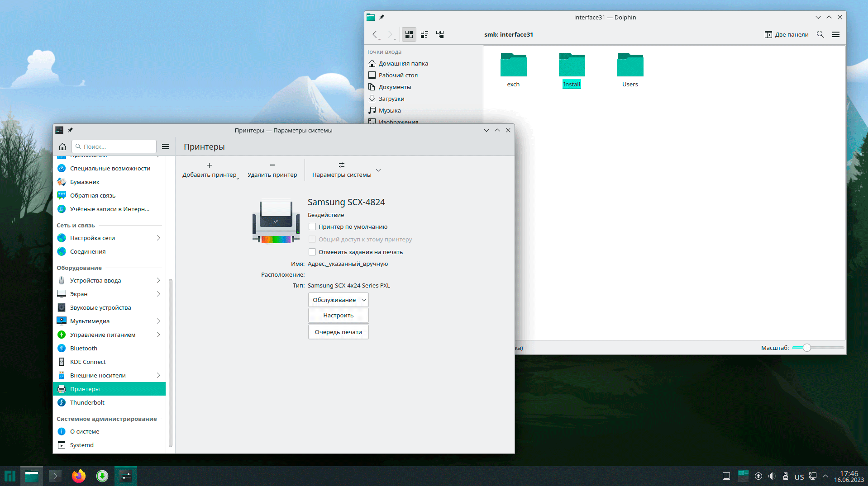Open the 'Обслуживание' dropdown
This screenshot has width=868, height=486.
(338, 300)
